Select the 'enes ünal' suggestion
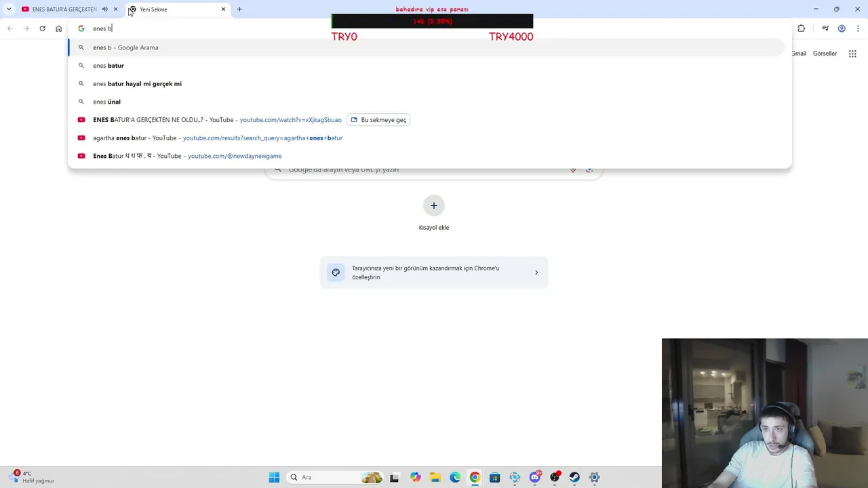868x488 pixels. tap(427, 102)
